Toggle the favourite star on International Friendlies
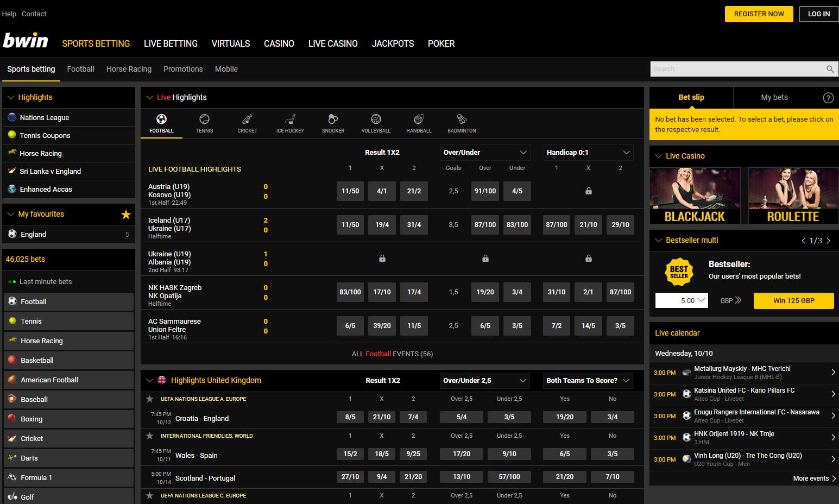Image resolution: width=839 pixels, height=504 pixels. point(149,436)
